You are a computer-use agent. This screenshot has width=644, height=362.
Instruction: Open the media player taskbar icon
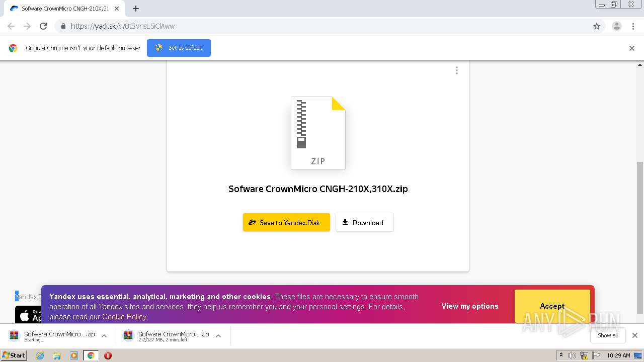point(74,355)
